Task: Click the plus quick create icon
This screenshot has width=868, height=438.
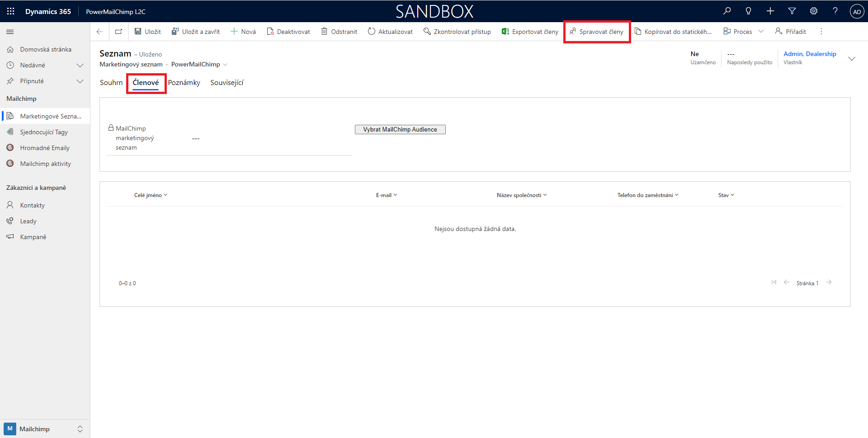Action: [x=770, y=11]
